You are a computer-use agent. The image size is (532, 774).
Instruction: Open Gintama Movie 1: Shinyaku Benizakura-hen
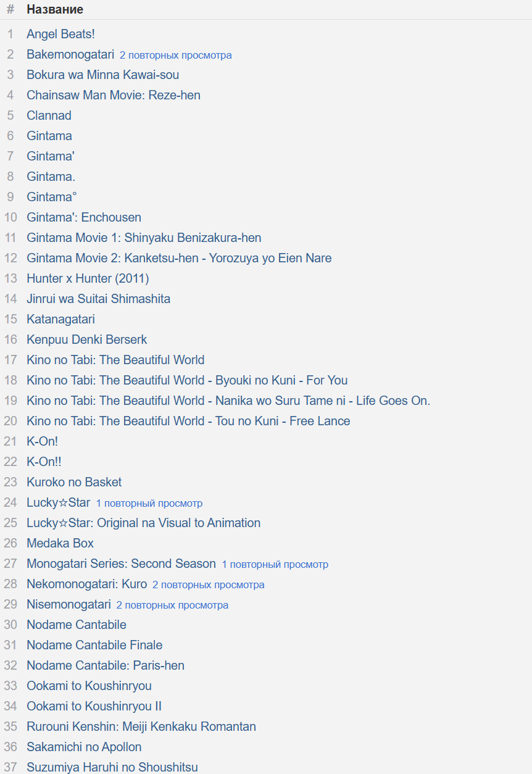[x=144, y=238]
